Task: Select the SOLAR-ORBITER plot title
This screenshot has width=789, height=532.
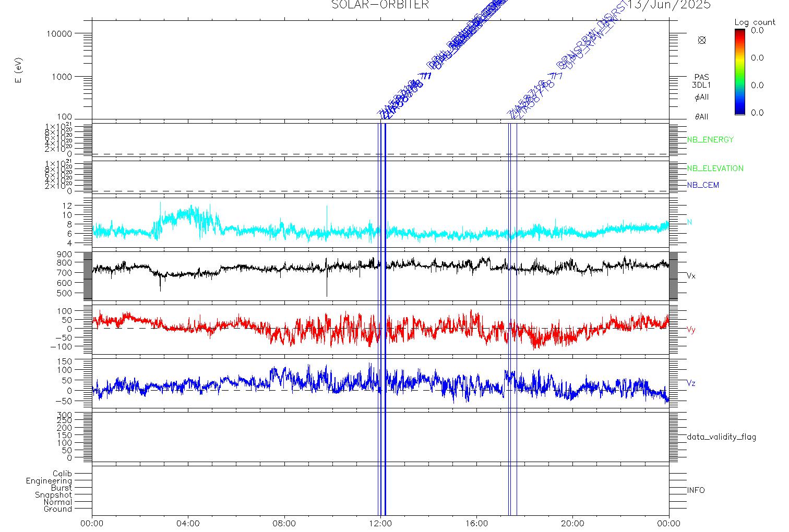Action: tap(380, 5)
